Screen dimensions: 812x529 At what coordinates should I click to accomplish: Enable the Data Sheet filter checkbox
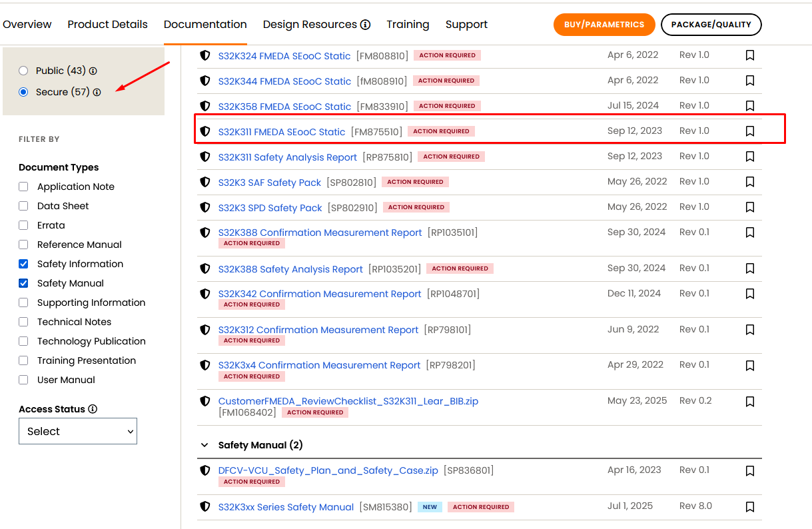(x=23, y=206)
